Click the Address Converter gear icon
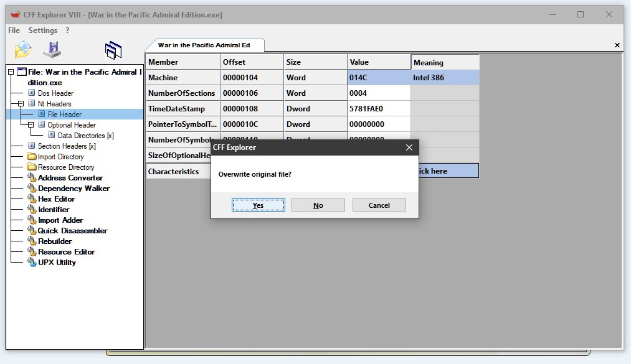This screenshot has width=631, height=364. pyautogui.click(x=32, y=177)
